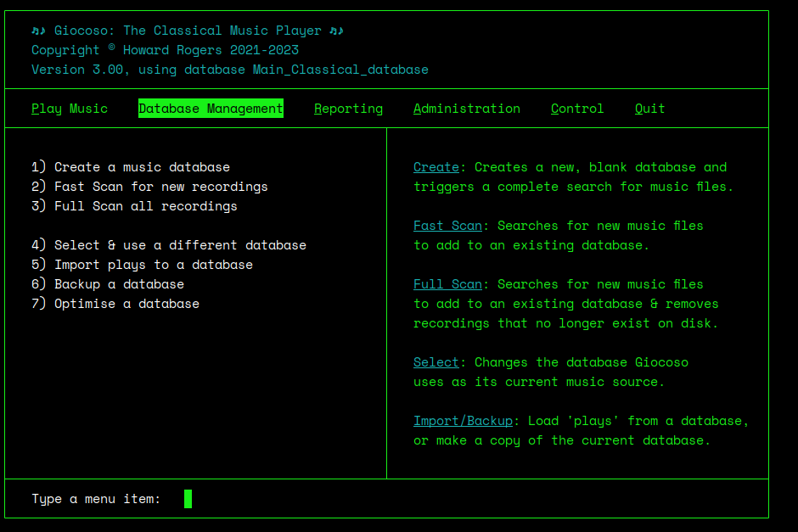Screen dimensions: 798x532
Task: Open the Administration menu
Action: [x=466, y=108]
